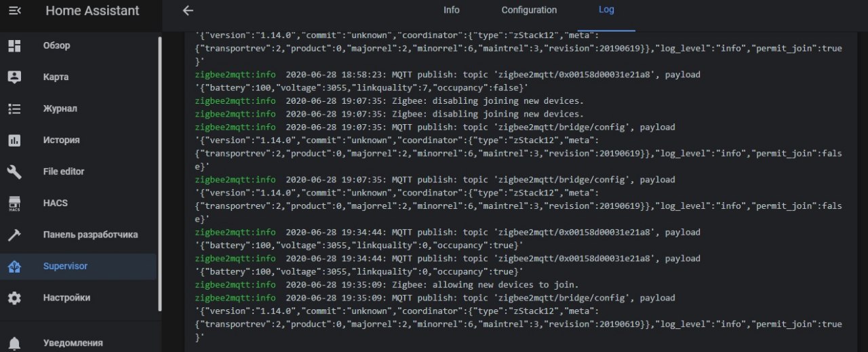Click the developer panel hammer icon
This screenshot has width=868, height=352.
[x=15, y=235]
